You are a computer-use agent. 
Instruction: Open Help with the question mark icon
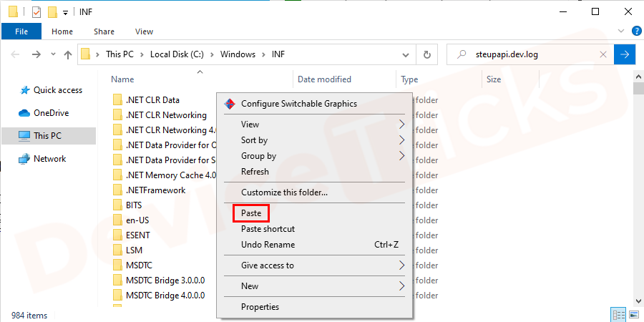[x=636, y=31]
